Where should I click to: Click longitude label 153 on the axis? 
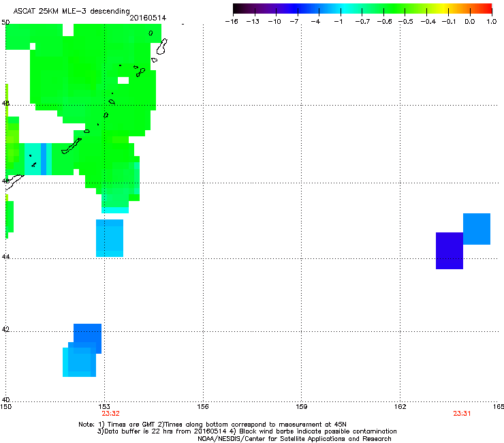[104, 407]
